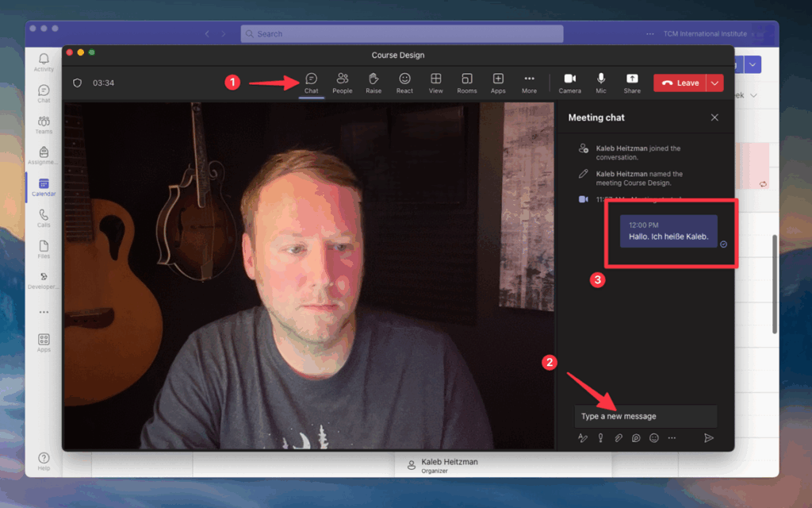This screenshot has width=812, height=508.
Task: Click the red Leave button
Action: point(680,83)
